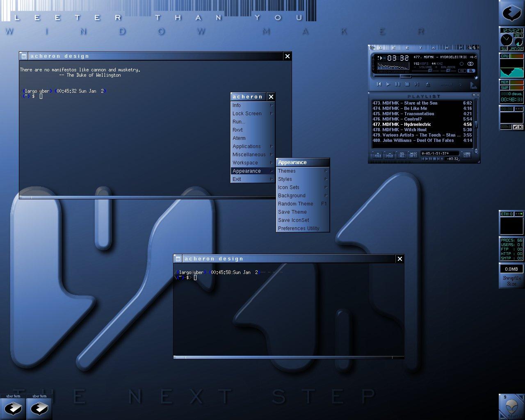Toggle playlist time display showing -03:32
The height and width of the screenshot is (420, 525).
(x=452, y=159)
